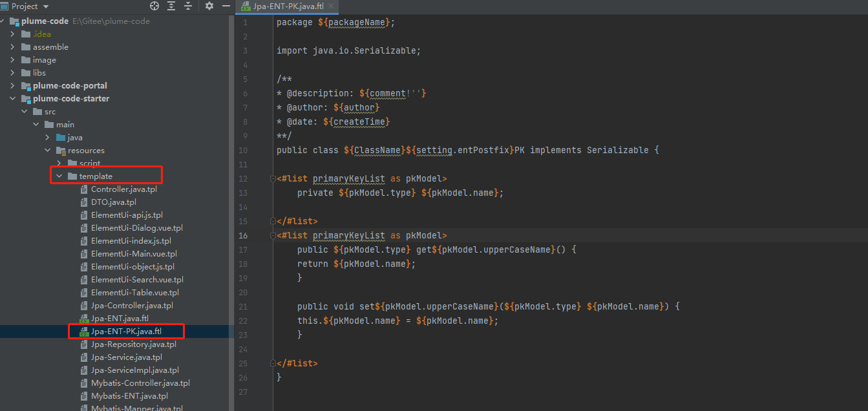Click the .idea folder icon

[26, 34]
